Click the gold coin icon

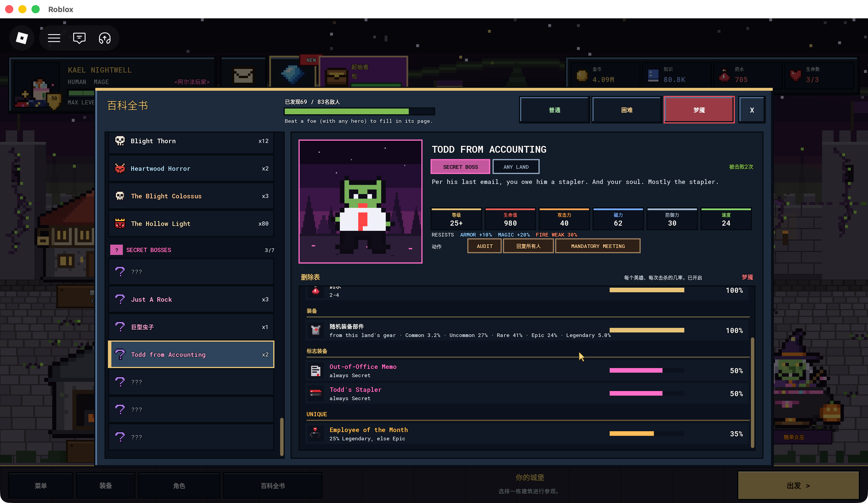tap(582, 75)
